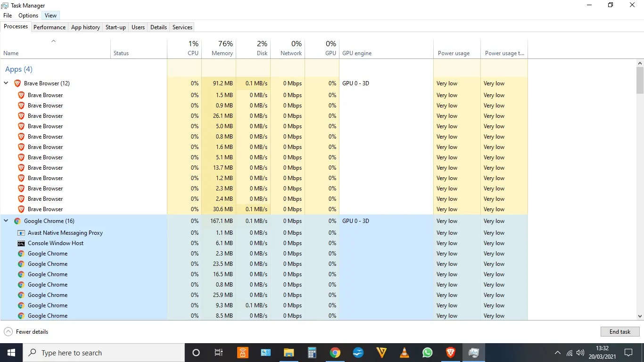Switch to the Services tab
Screen dimensions: 644x362
[182, 27]
